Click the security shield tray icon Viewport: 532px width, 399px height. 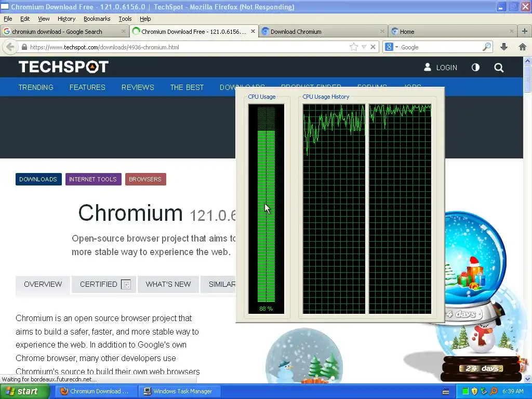click(x=475, y=391)
